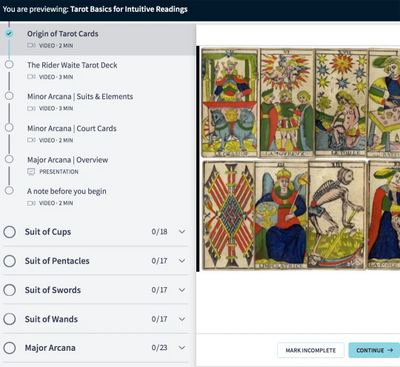Select the Major Arcana section title
The width and height of the screenshot is (400, 367).
point(50,348)
